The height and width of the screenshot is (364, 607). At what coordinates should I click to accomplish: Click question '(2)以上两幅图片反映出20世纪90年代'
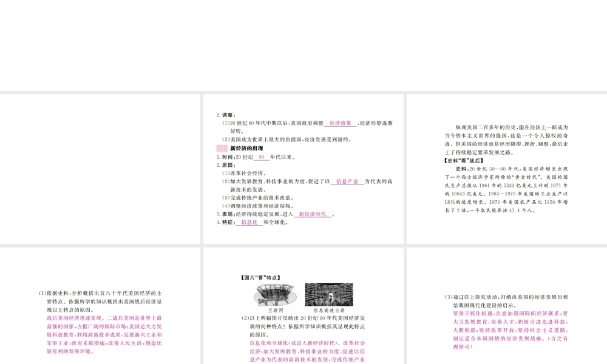(x=303, y=326)
